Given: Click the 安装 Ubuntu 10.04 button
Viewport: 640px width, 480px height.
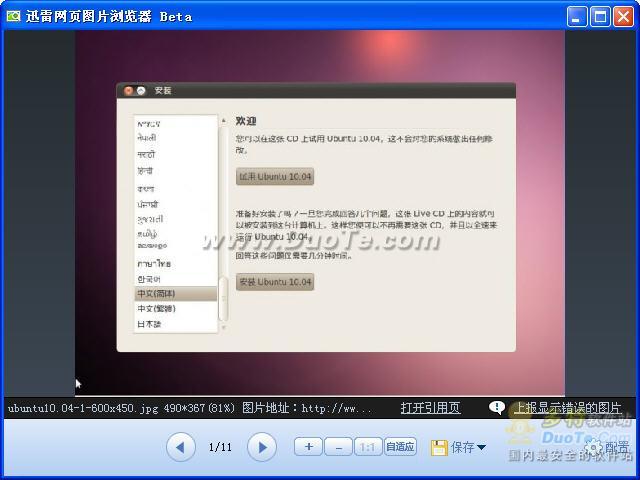Looking at the screenshot, I should (275, 282).
